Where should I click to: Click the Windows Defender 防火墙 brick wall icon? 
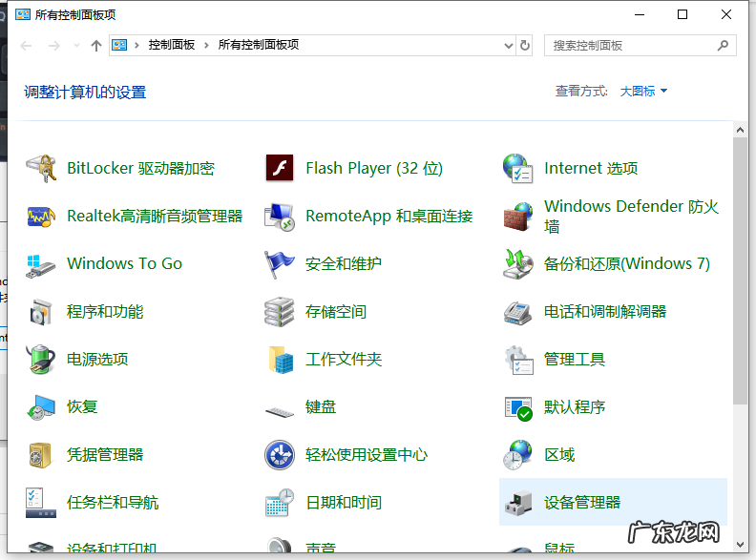pos(517,217)
